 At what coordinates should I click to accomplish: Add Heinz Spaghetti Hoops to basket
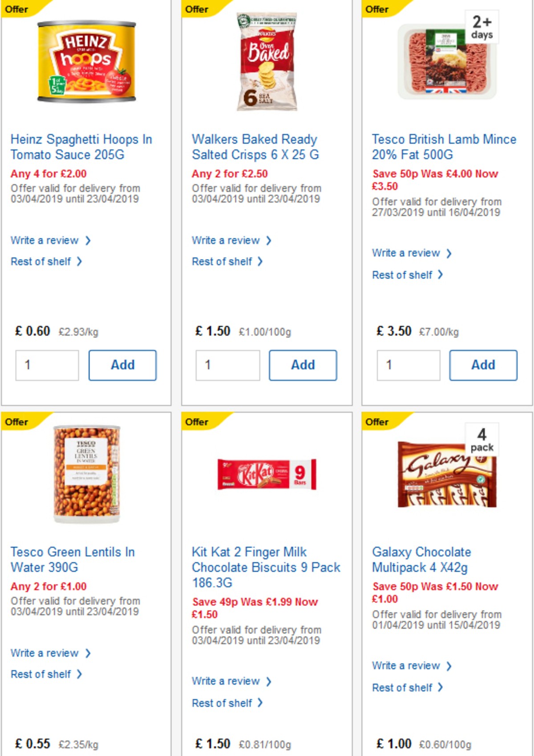tap(122, 365)
